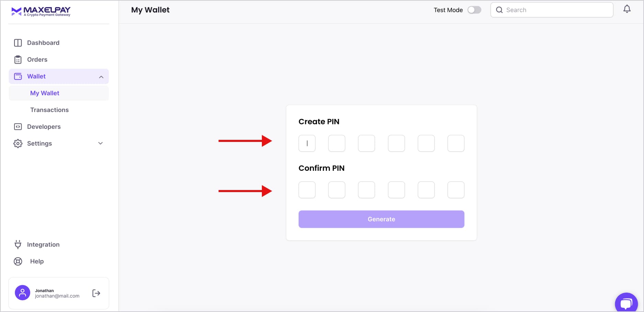Screen dimensions: 644x312
Task: Expand the Settings submenu chevron
Action: click(x=100, y=143)
